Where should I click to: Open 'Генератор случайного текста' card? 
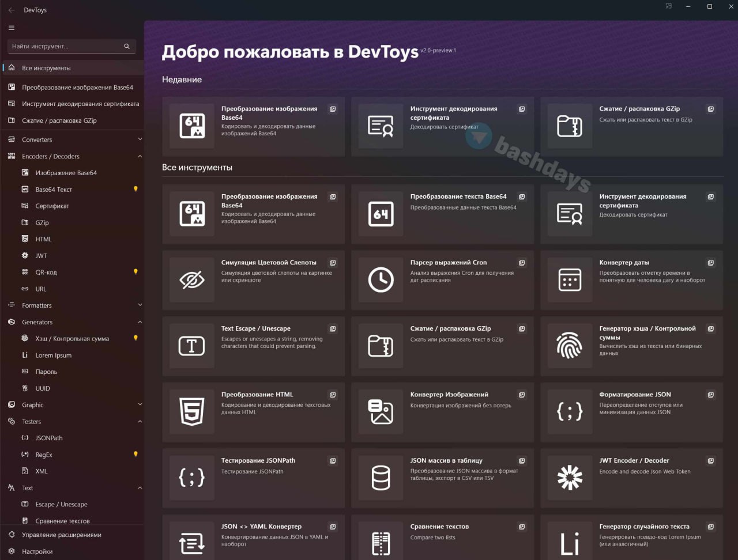(x=632, y=537)
